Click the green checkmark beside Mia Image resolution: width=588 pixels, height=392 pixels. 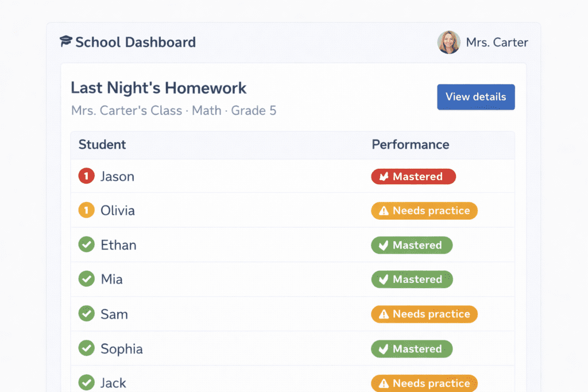[x=86, y=280]
